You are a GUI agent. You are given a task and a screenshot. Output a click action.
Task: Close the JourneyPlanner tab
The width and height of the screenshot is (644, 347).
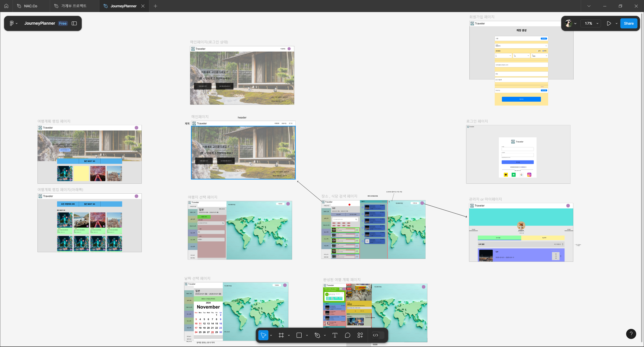point(143,6)
